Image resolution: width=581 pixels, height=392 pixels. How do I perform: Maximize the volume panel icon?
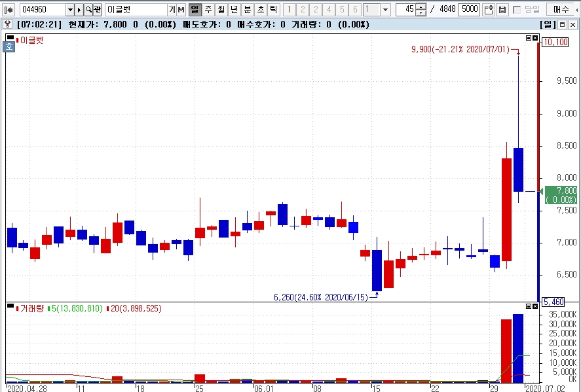(x=529, y=306)
